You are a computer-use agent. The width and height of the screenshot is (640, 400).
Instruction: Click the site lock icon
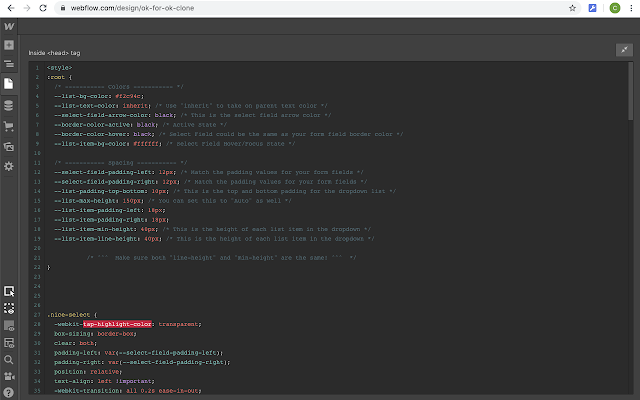63,8
